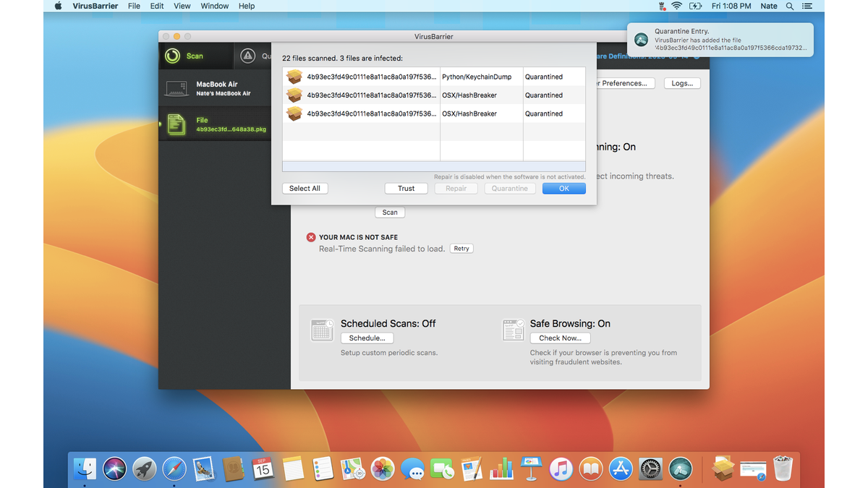
Task: Open Spotlight search in the menu bar
Action: (790, 6)
